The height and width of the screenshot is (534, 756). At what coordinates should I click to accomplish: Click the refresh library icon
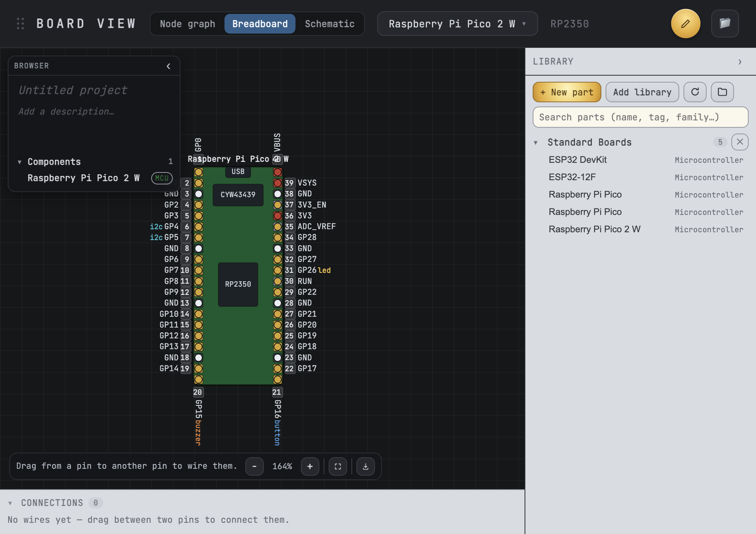[695, 92]
